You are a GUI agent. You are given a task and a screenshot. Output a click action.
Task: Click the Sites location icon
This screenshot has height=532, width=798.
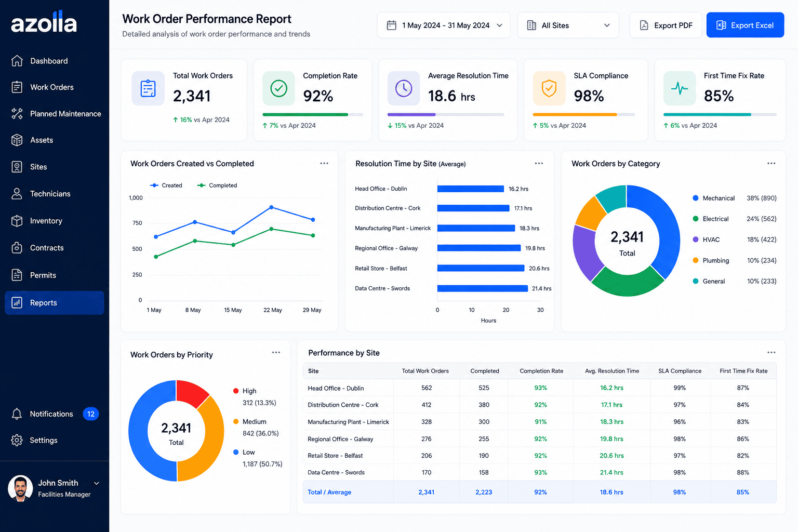pos(17,167)
